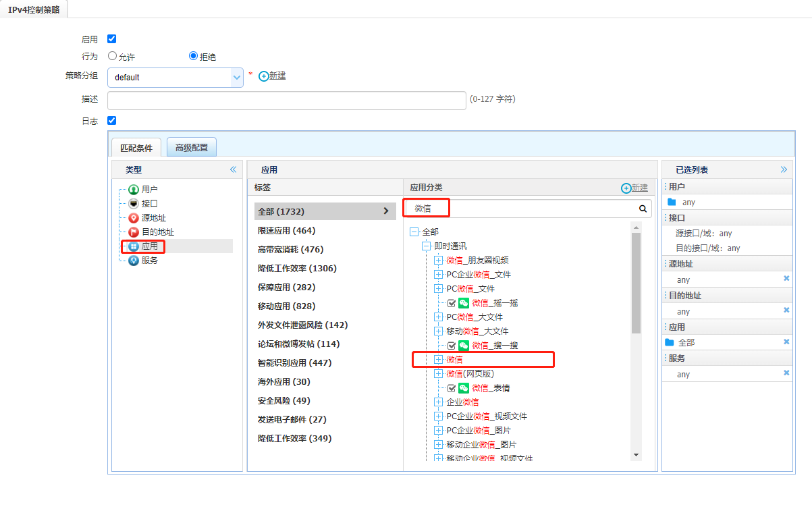Uncheck the 微信_搜一搜 checkbox
The image size is (812, 513).
click(452, 346)
